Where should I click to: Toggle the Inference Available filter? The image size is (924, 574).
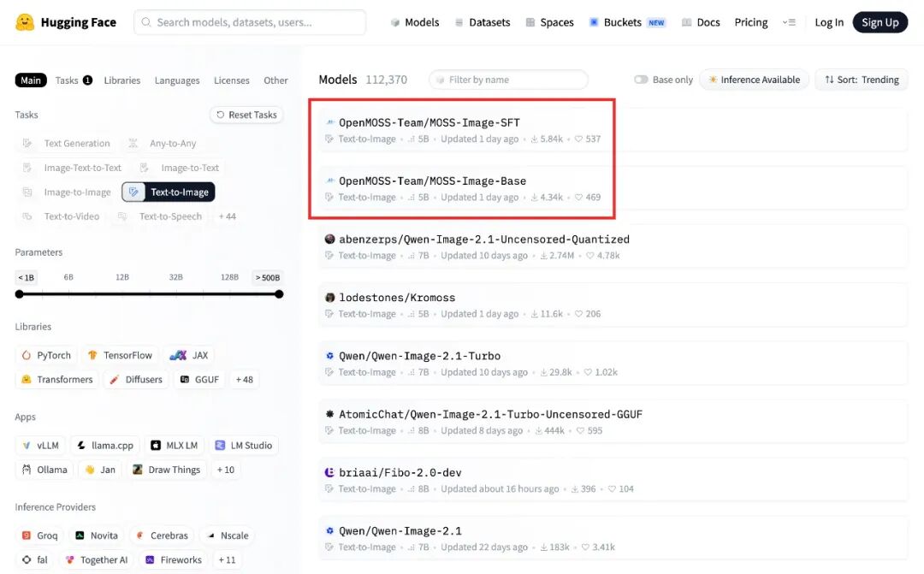point(755,80)
